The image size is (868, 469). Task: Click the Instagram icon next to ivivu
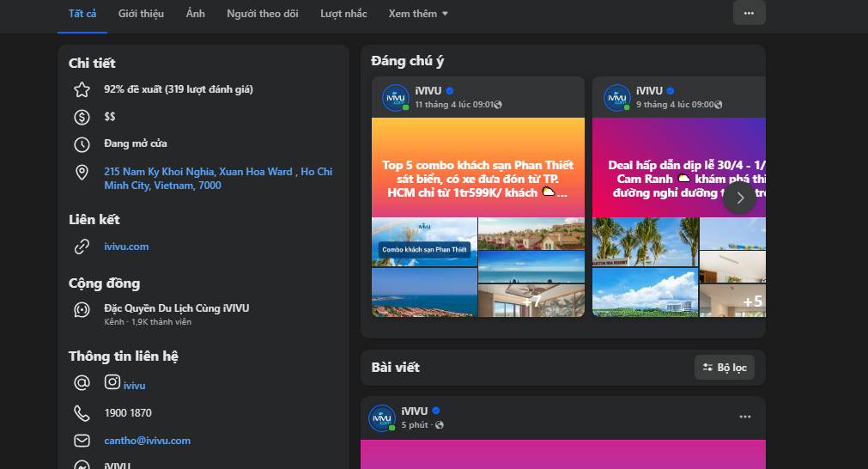tap(112, 382)
